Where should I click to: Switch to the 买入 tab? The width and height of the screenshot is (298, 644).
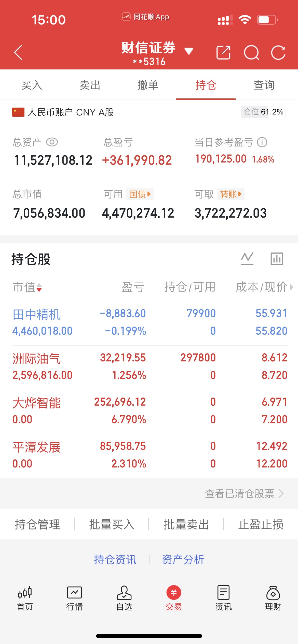tap(32, 85)
